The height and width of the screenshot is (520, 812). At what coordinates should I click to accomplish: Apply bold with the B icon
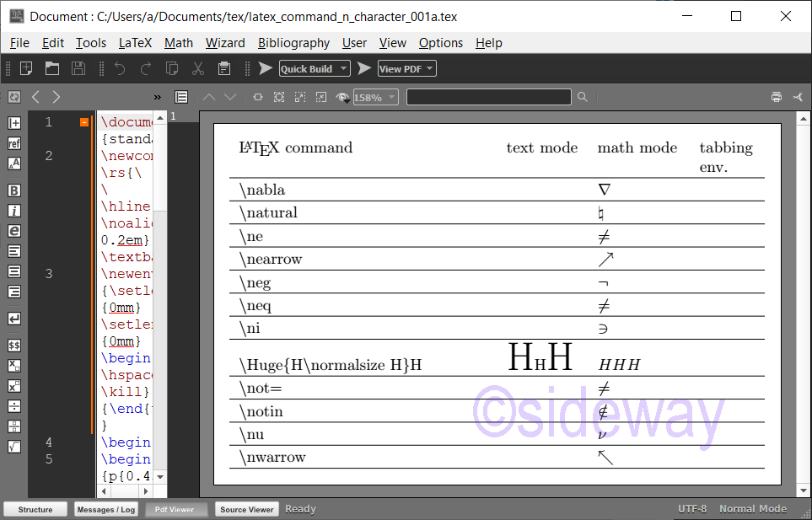click(14, 190)
